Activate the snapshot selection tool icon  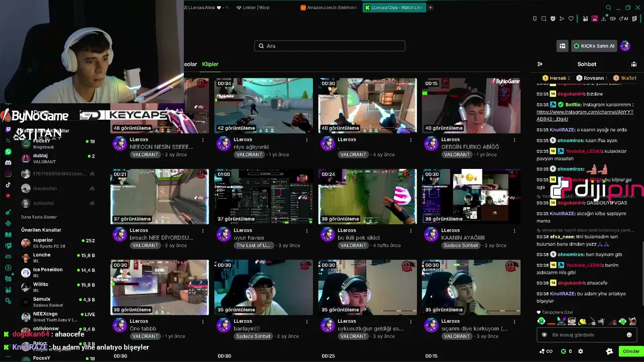pos(543,19)
